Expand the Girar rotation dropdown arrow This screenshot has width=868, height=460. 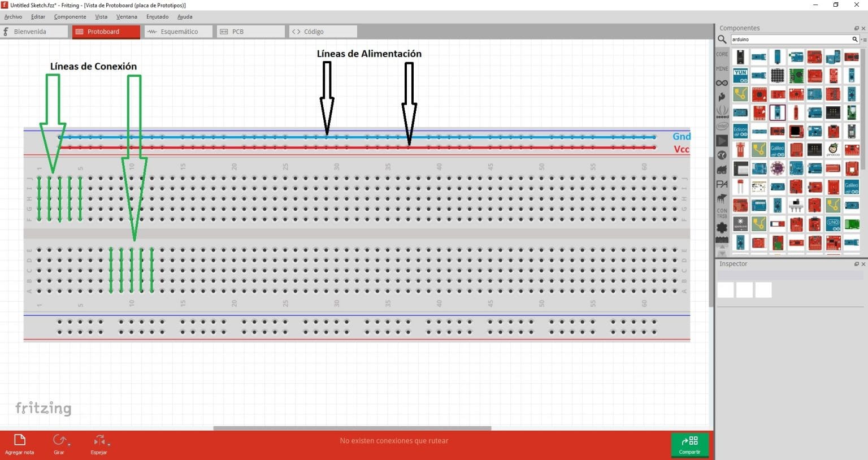(x=68, y=444)
